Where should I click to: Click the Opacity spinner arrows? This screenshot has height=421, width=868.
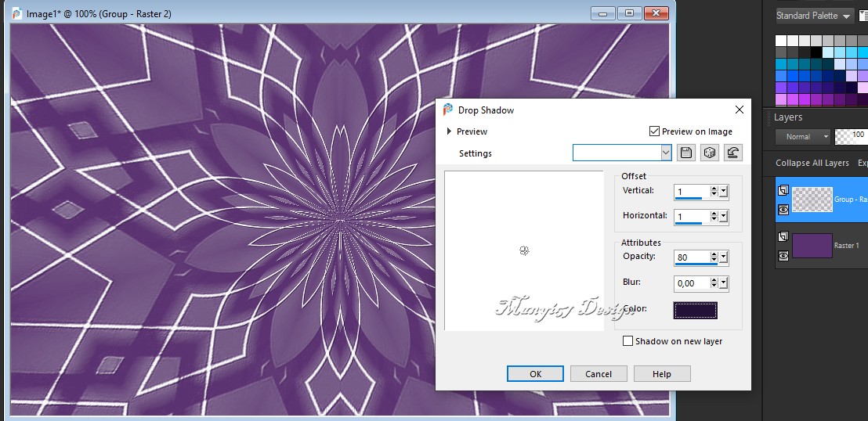(x=714, y=257)
